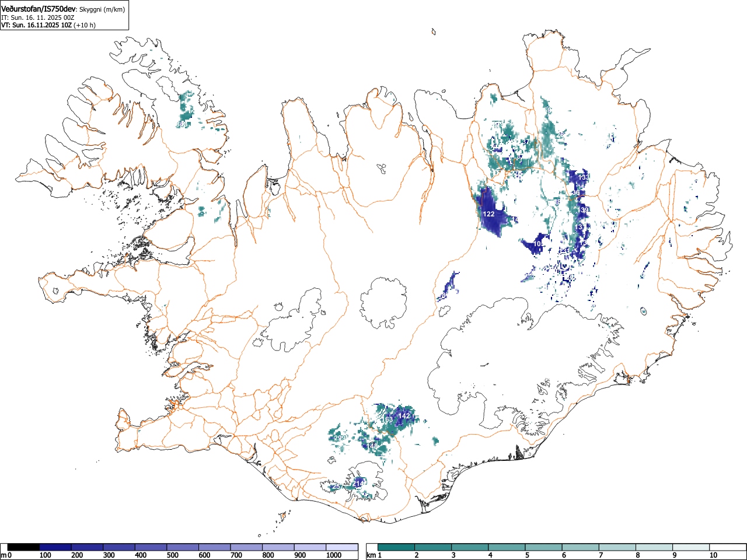The width and height of the screenshot is (747, 560).
Task: Click the 'km' unit label of right legend
Action: tap(371, 555)
